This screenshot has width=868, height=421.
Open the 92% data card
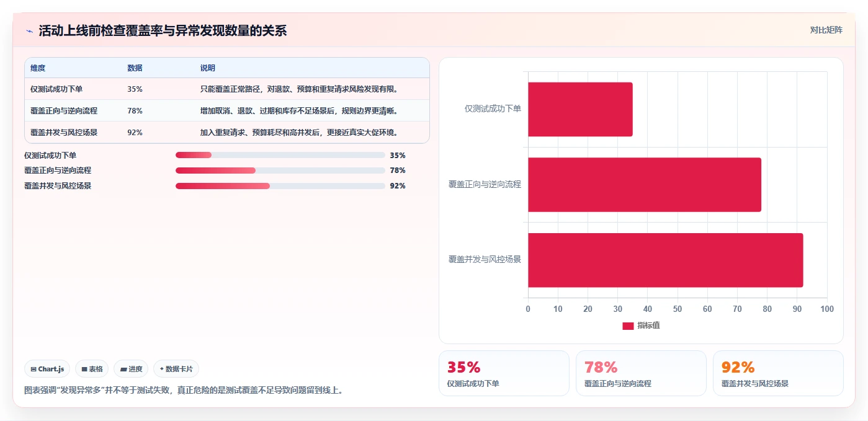click(778, 373)
